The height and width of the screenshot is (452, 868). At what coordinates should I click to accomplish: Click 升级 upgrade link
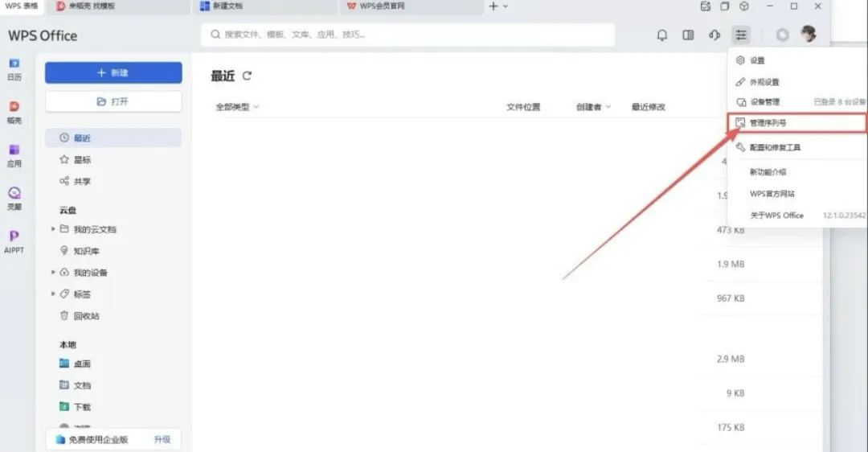(162, 439)
